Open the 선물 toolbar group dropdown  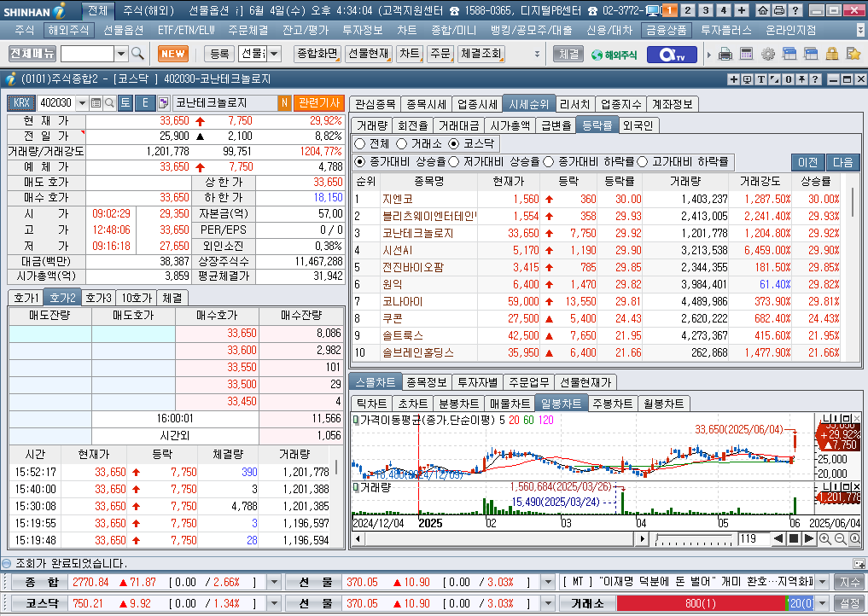(275, 54)
